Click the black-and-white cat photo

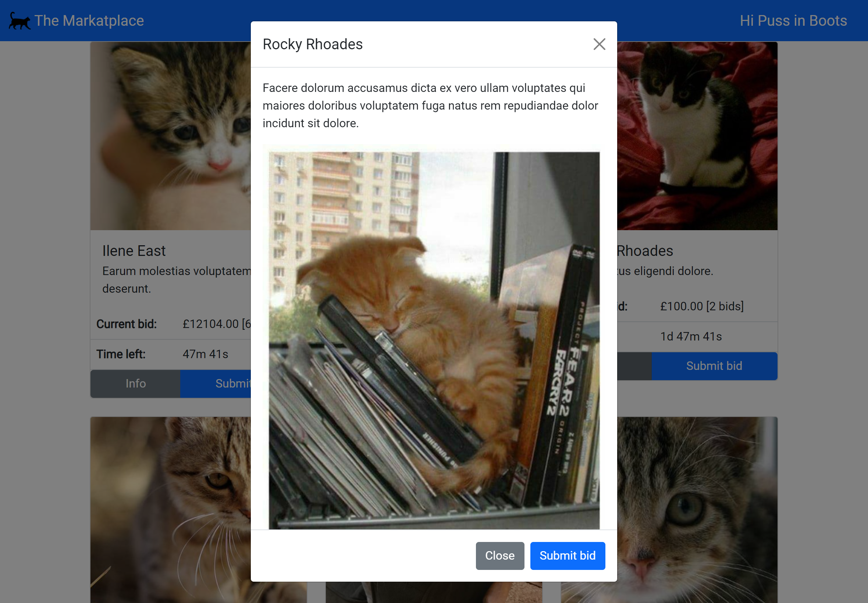[x=697, y=136]
